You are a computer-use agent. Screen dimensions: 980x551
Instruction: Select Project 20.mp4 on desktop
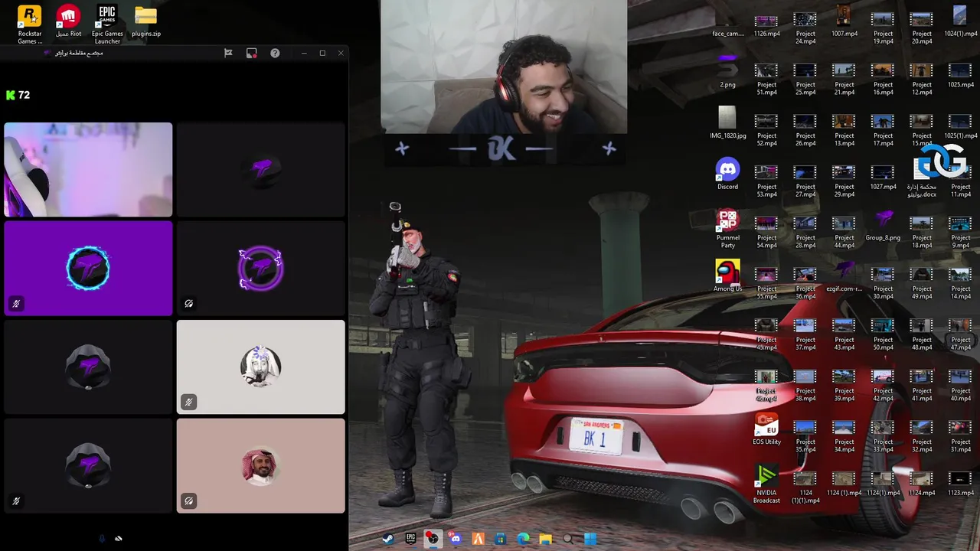(921, 28)
